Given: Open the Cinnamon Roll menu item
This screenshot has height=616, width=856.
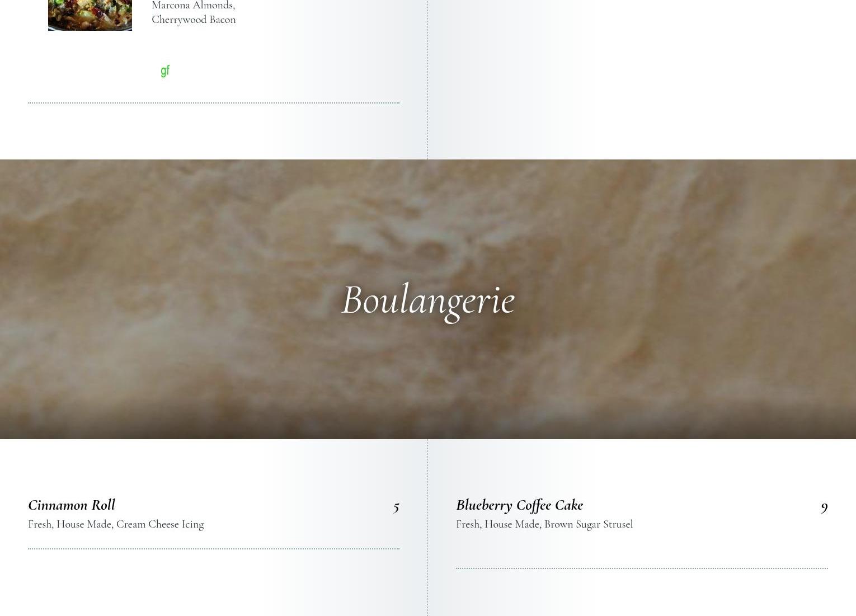Looking at the screenshot, I should pyautogui.click(x=72, y=505).
